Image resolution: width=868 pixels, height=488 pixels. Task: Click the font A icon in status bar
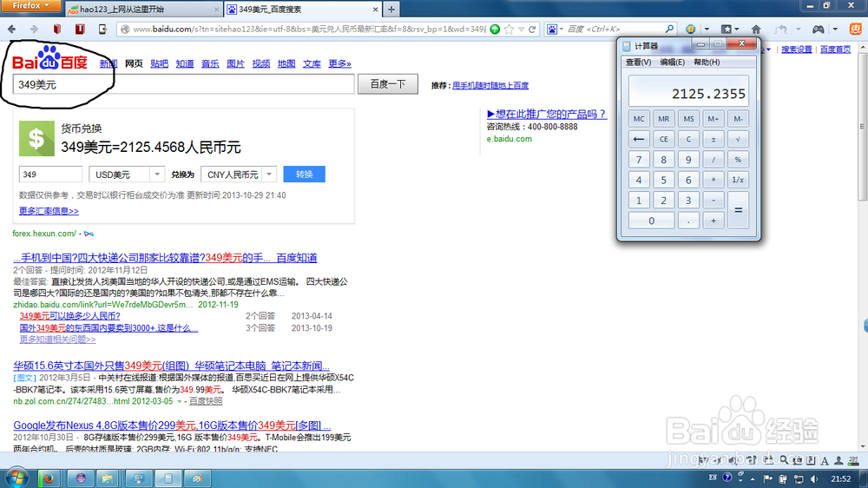click(x=825, y=461)
